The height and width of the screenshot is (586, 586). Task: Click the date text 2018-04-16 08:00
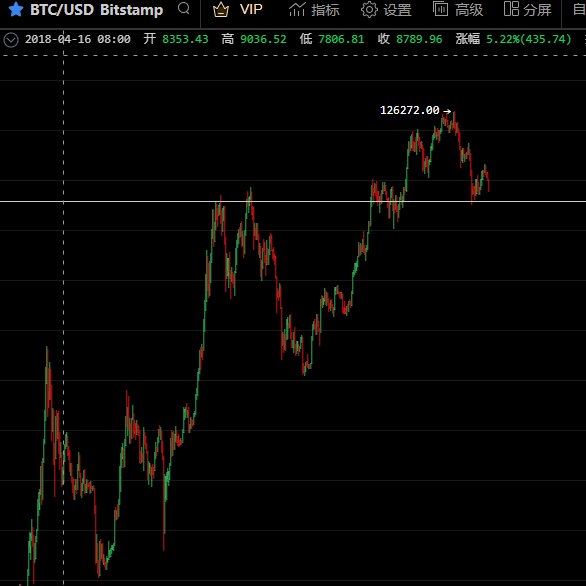78,39
